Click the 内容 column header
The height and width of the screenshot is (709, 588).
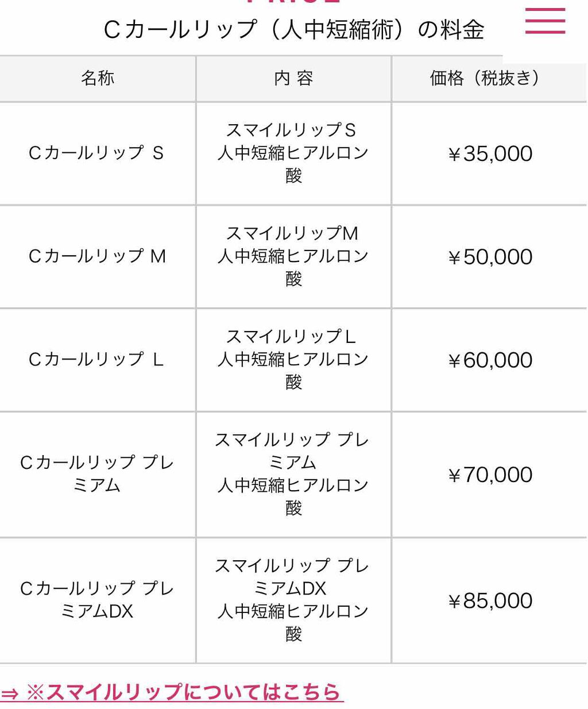pos(293,78)
